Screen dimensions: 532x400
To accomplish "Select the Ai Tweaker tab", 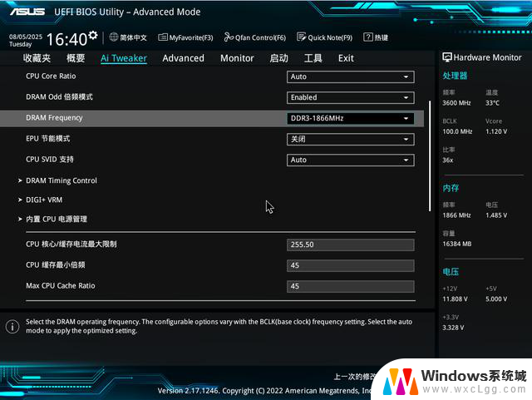I will click(124, 58).
